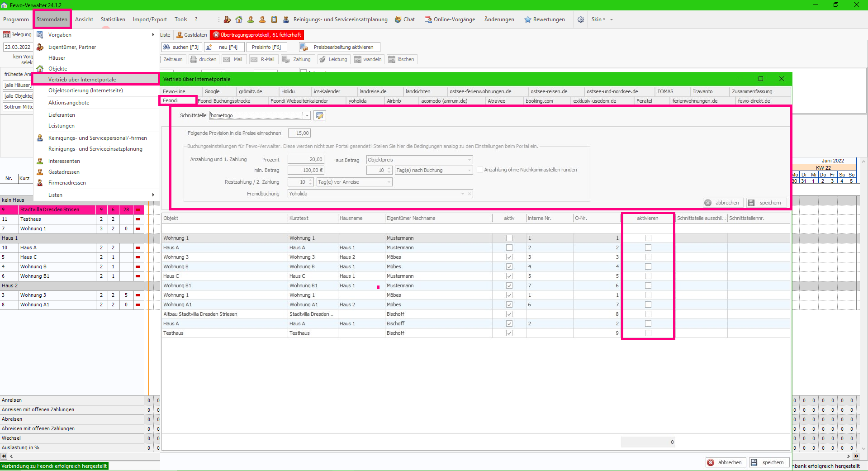
Task: Select Firmenadressen in the Stammdaten menu
Action: (97, 183)
